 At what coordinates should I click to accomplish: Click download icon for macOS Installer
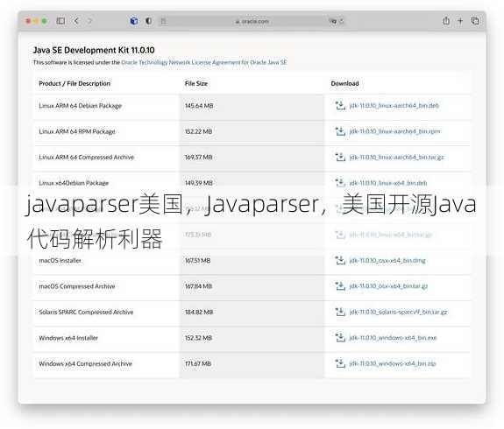coord(340,260)
